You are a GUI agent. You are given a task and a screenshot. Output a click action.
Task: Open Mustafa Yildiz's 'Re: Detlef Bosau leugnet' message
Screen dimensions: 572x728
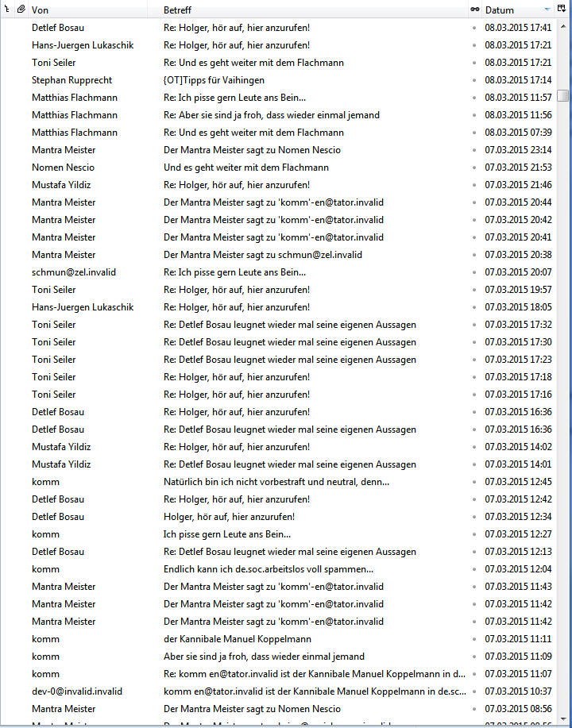coord(289,464)
